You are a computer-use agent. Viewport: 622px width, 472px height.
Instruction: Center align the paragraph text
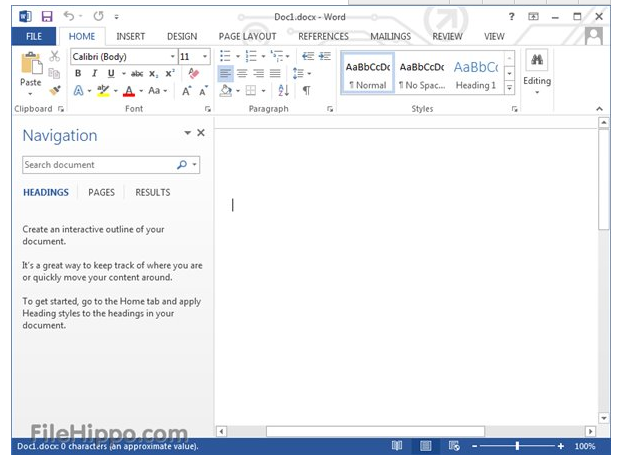(242, 73)
